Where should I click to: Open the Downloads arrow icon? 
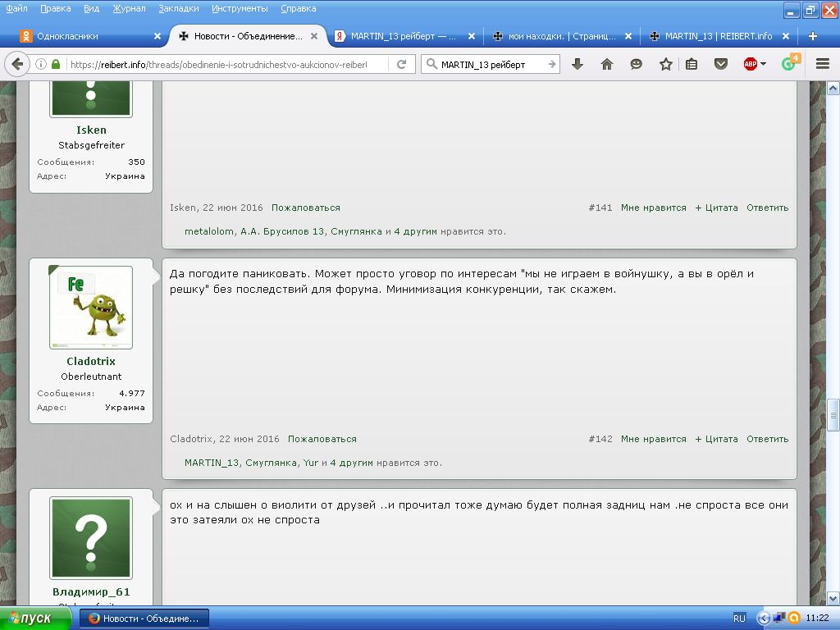click(577, 64)
